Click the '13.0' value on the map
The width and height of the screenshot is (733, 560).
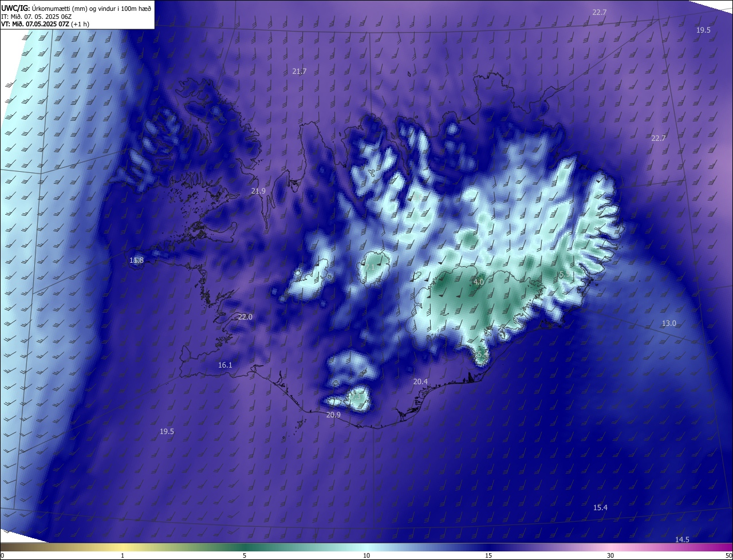coord(669,324)
